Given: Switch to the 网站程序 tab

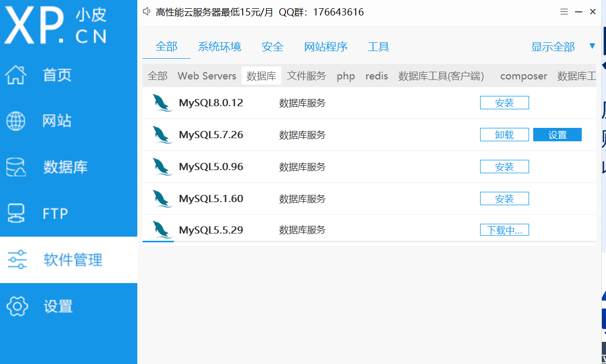Looking at the screenshot, I should [325, 47].
